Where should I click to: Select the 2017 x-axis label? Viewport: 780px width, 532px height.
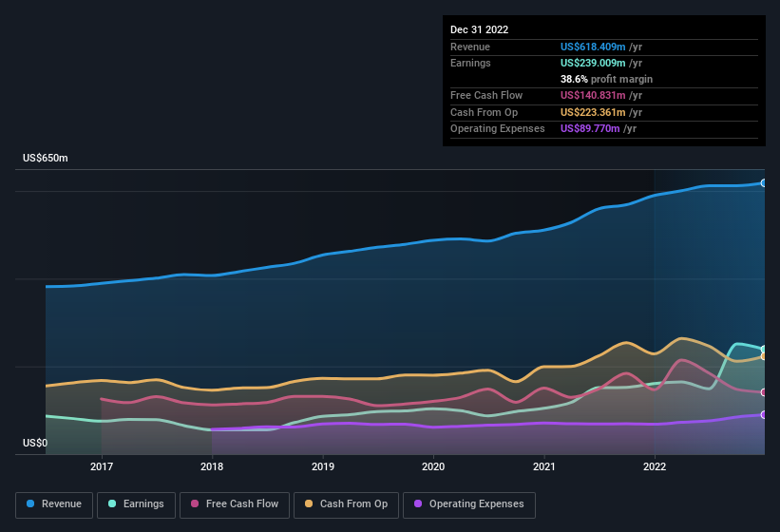(102, 466)
